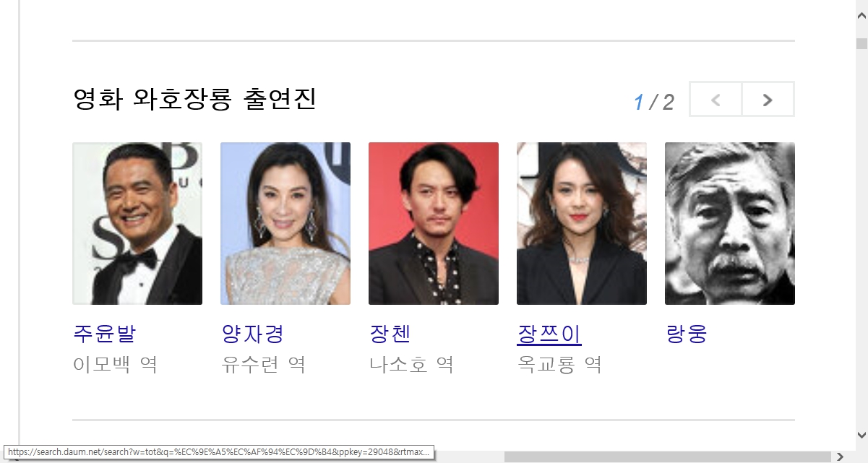Click horizontal scrollbar right arrow

point(840,456)
